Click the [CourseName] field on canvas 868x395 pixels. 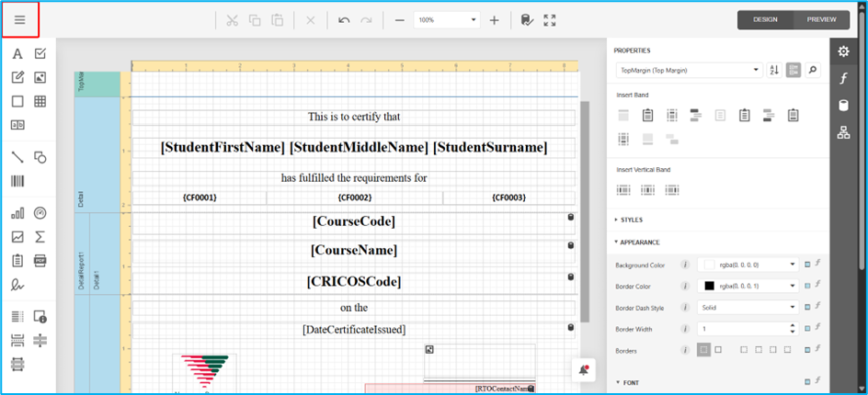point(354,250)
